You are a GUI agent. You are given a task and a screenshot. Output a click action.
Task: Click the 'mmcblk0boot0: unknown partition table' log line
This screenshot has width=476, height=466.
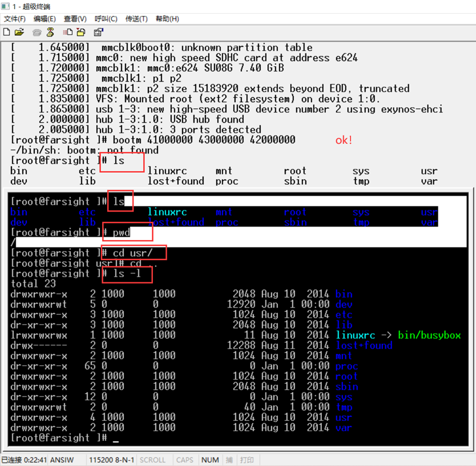click(x=162, y=47)
